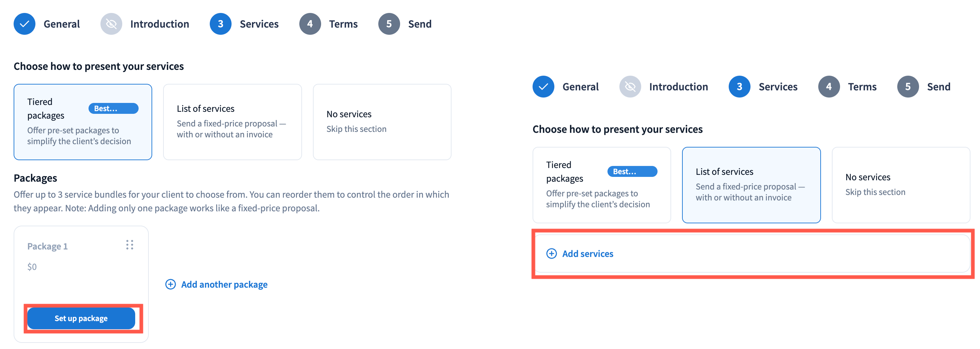Select List of services option above the Packages section
Screen dimensions: 980x349
point(232,122)
